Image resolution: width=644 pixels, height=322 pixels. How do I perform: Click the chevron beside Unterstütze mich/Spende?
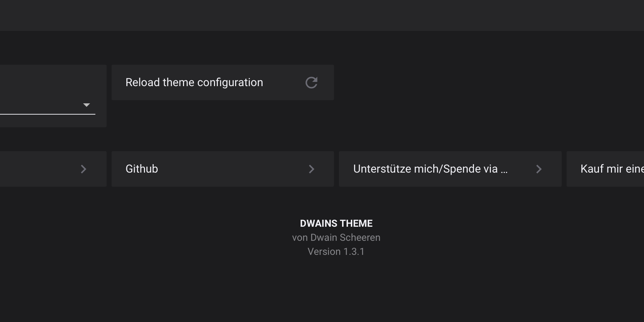pos(539,169)
